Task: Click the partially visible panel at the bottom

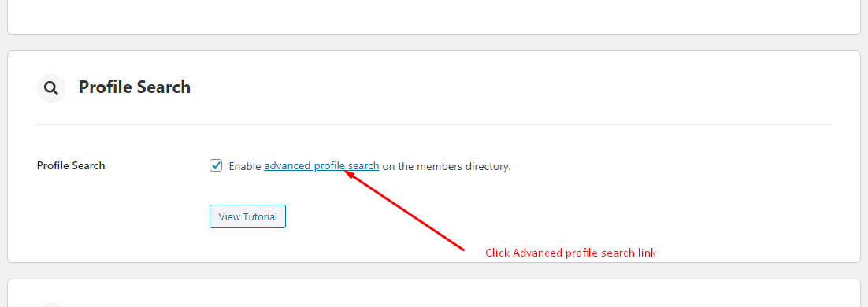Action: pos(434,293)
